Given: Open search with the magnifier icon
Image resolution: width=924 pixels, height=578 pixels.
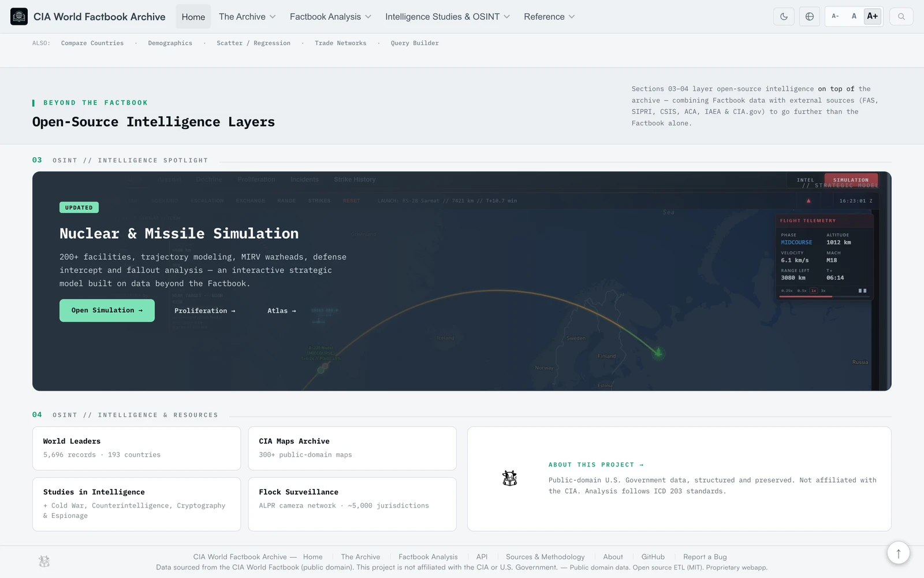Looking at the screenshot, I should (901, 16).
